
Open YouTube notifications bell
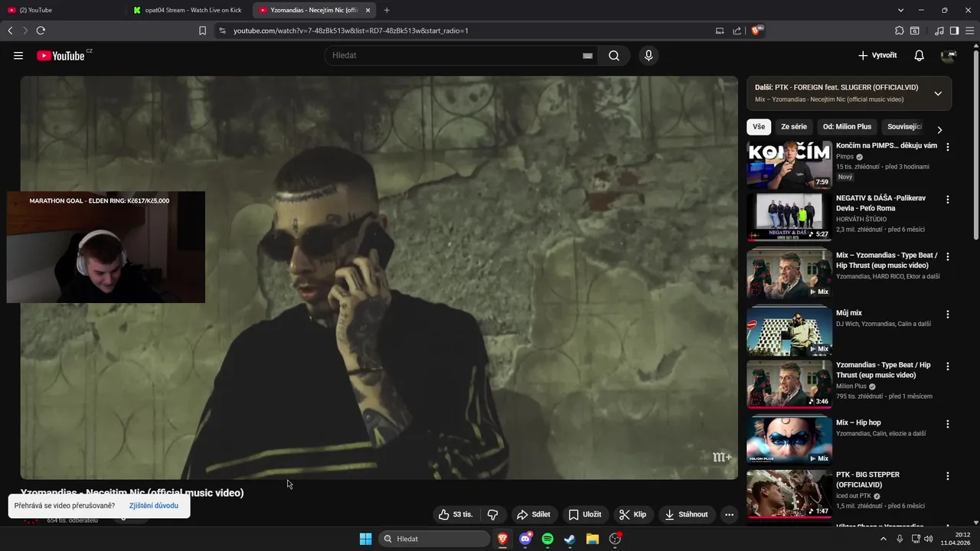tap(920, 55)
